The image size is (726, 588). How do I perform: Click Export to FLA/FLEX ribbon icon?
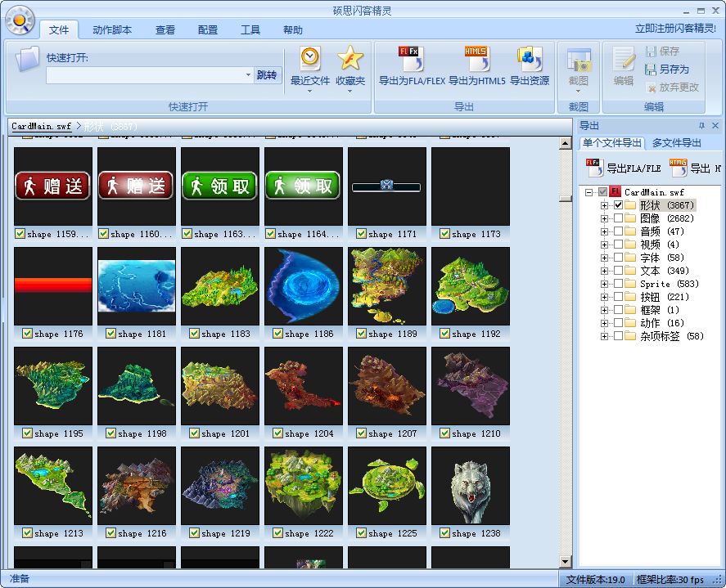point(412,58)
